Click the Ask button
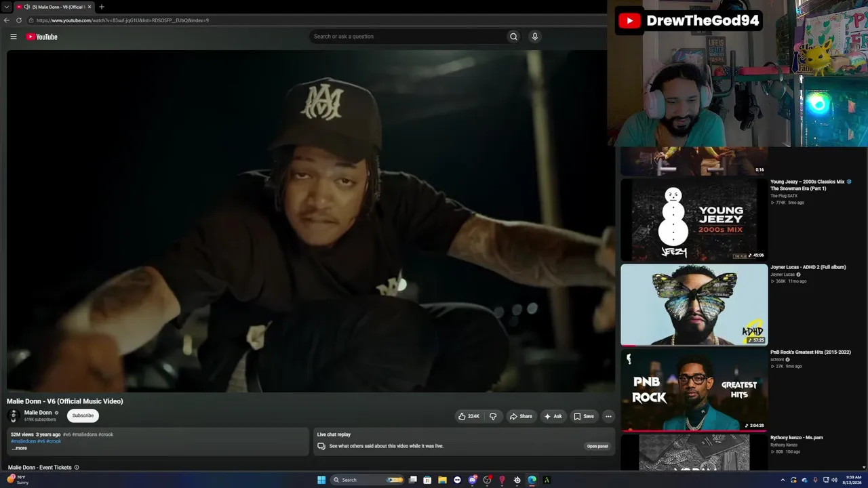Viewport: 868px width, 488px height. coord(553,416)
